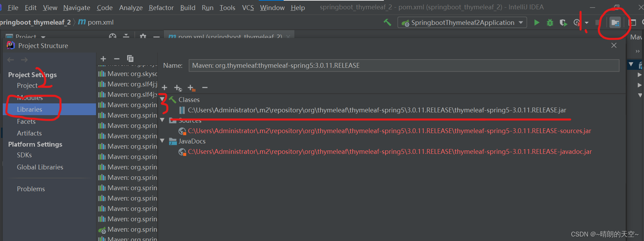
Task: Click the library Name input field
Action: 404,65
